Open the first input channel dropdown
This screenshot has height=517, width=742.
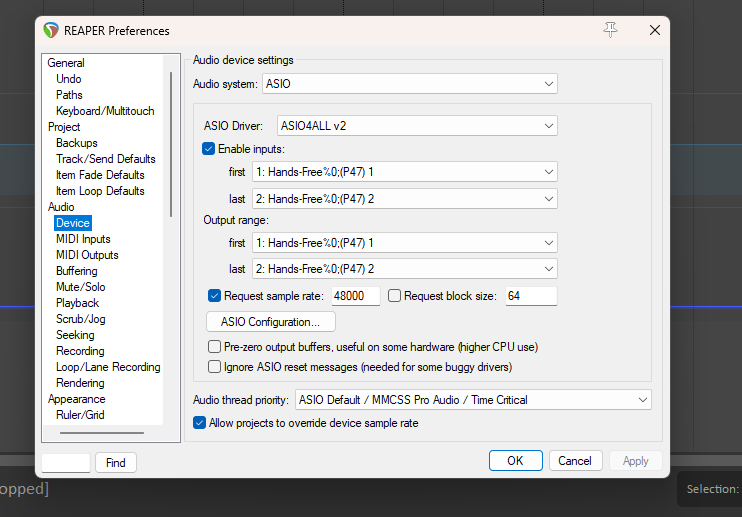405,172
